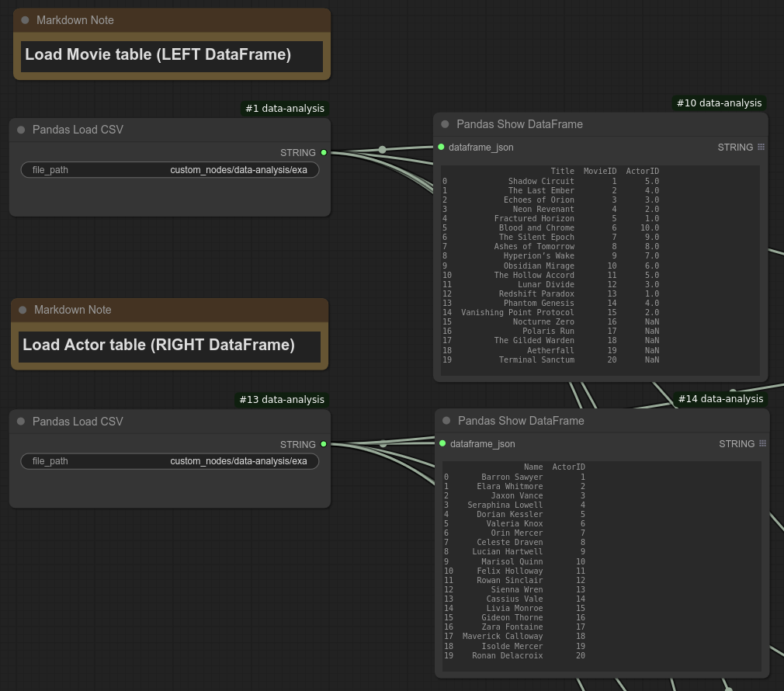Click the 'Shadow Circuit' row in movie table
The width and height of the screenshot is (784, 691).
pyautogui.click(x=550, y=181)
